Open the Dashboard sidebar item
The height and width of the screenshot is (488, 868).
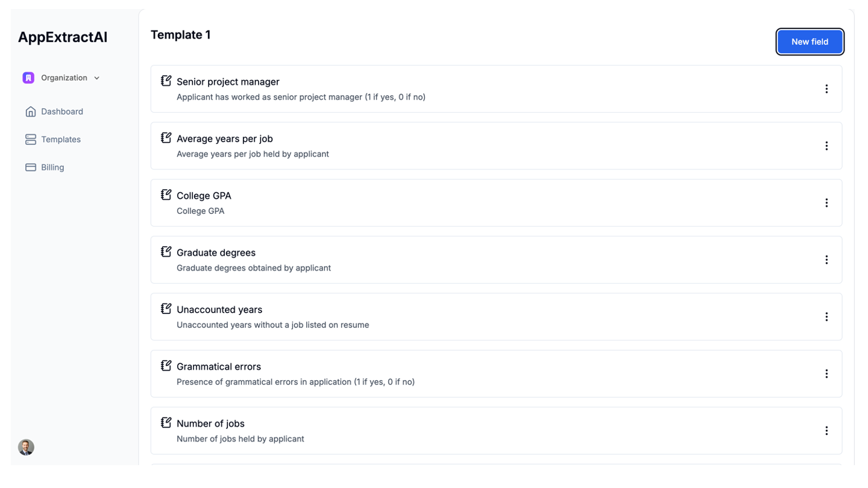[61, 111]
